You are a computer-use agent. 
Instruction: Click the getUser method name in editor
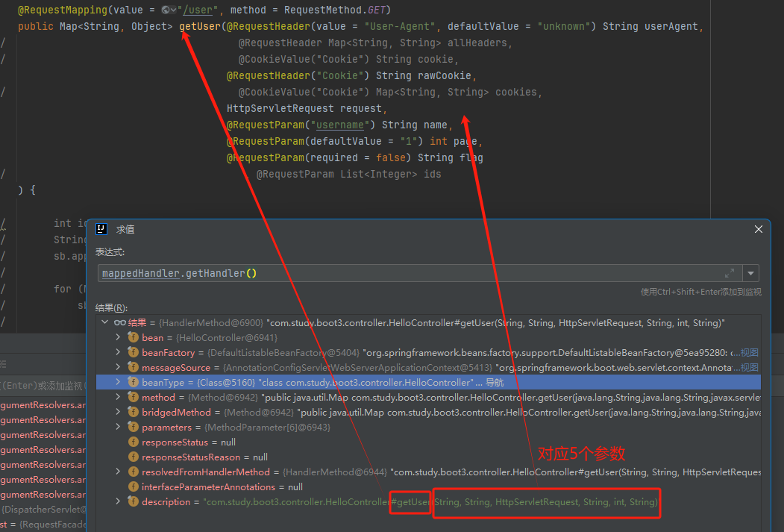coord(199,26)
